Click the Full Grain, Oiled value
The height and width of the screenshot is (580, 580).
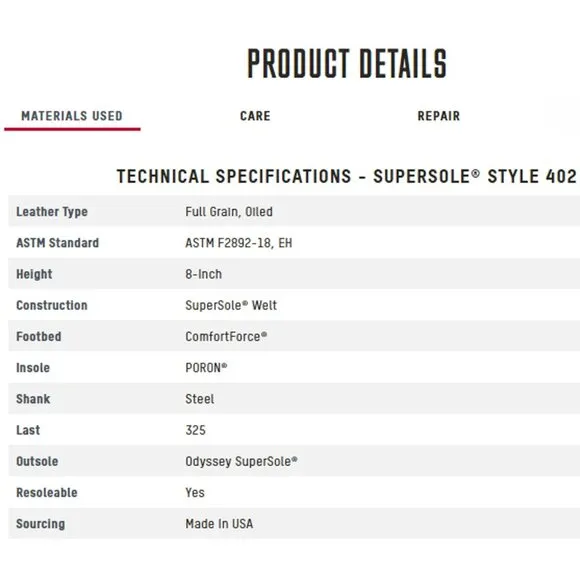click(229, 212)
